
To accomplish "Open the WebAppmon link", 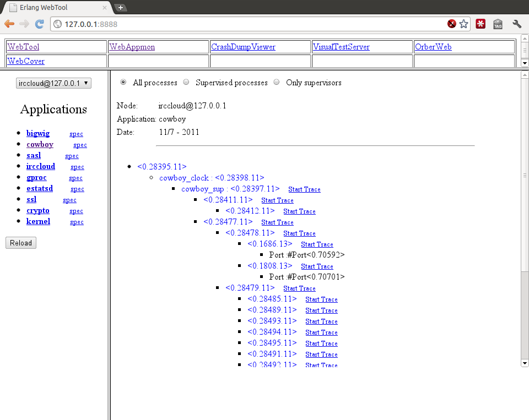I will pos(132,47).
